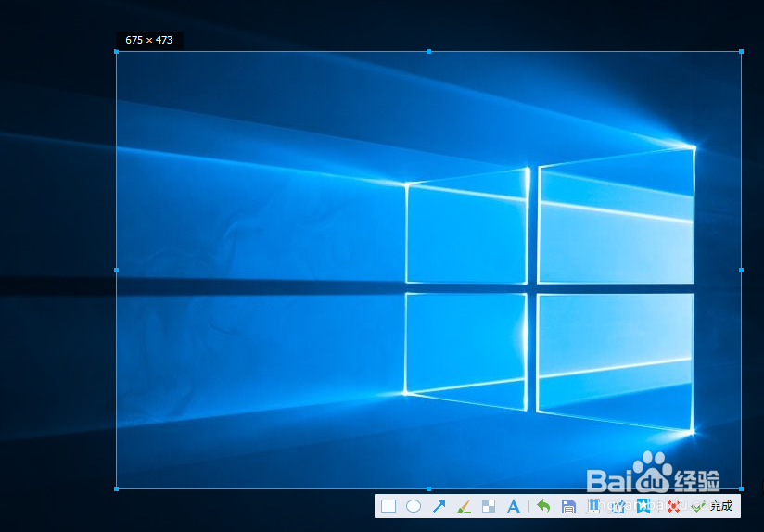Click the top-middle edge selection handle
This screenshot has width=764, height=532.
coord(428,52)
